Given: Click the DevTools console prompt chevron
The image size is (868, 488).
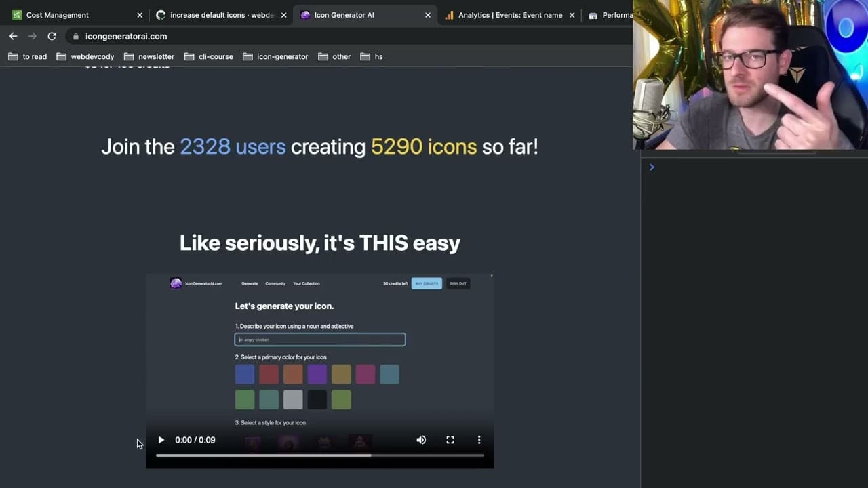Looking at the screenshot, I should pyautogui.click(x=652, y=167).
